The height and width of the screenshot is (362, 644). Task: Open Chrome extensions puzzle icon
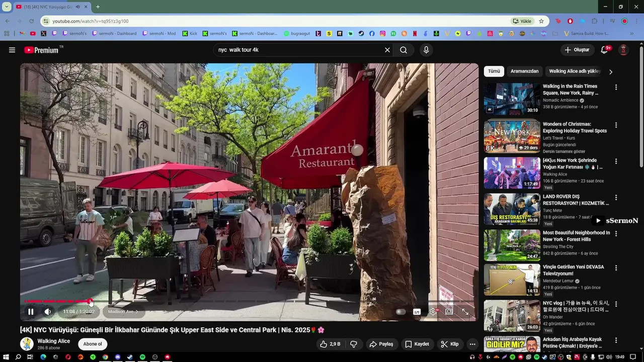point(595,21)
